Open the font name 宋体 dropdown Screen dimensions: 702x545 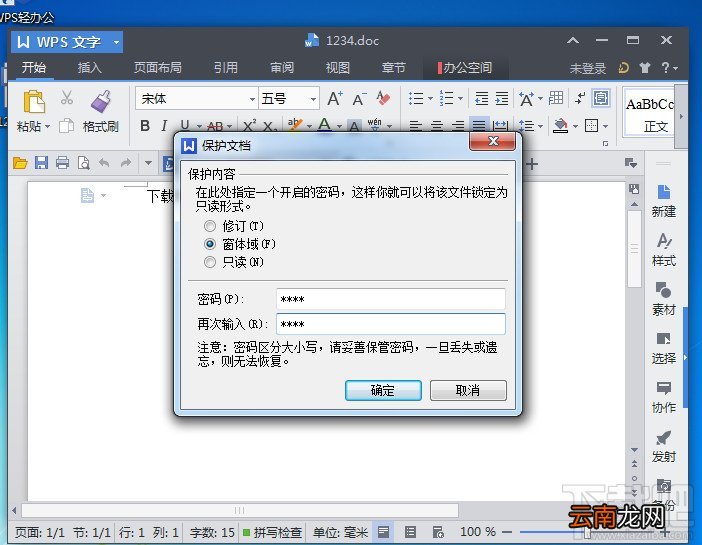(x=253, y=99)
